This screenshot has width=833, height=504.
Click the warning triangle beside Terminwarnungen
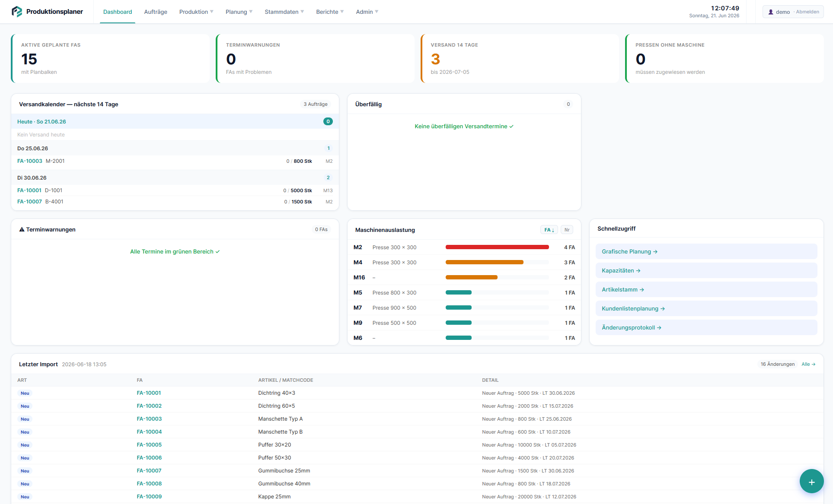(x=22, y=229)
